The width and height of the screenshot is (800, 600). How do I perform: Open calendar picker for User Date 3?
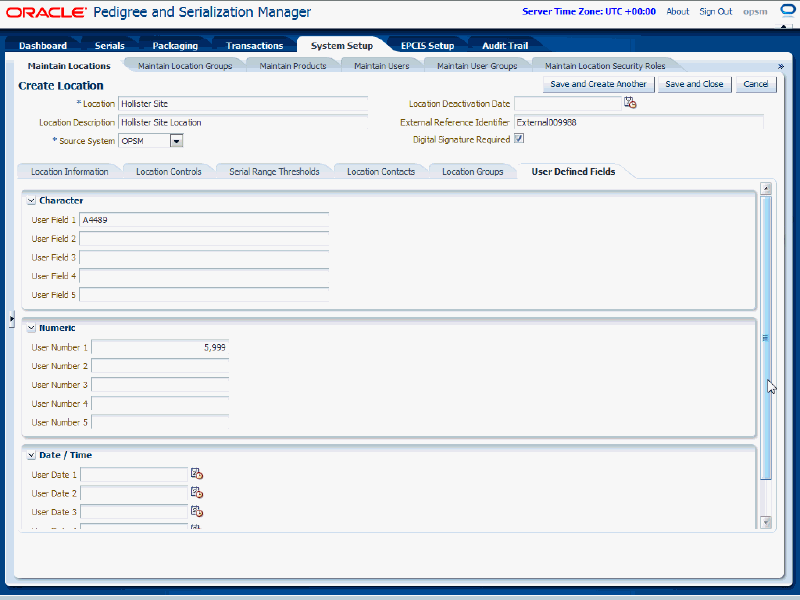197,512
